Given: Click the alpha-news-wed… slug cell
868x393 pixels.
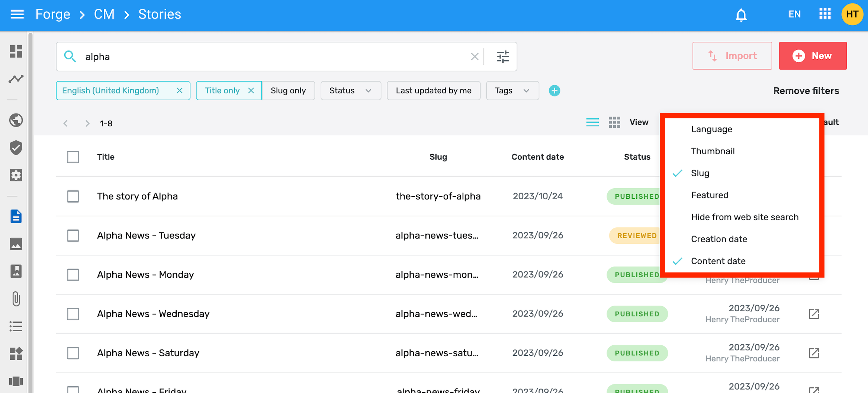Looking at the screenshot, I should [436, 314].
